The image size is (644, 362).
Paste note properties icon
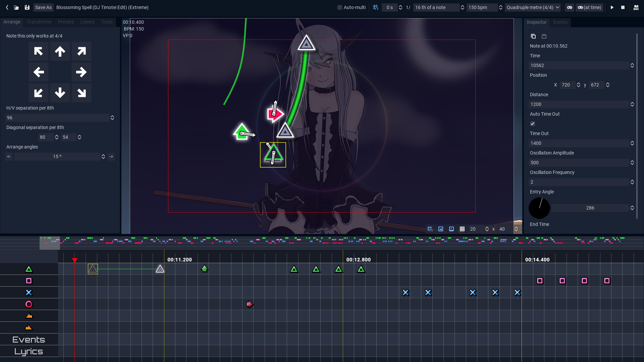pyautogui.click(x=544, y=36)
